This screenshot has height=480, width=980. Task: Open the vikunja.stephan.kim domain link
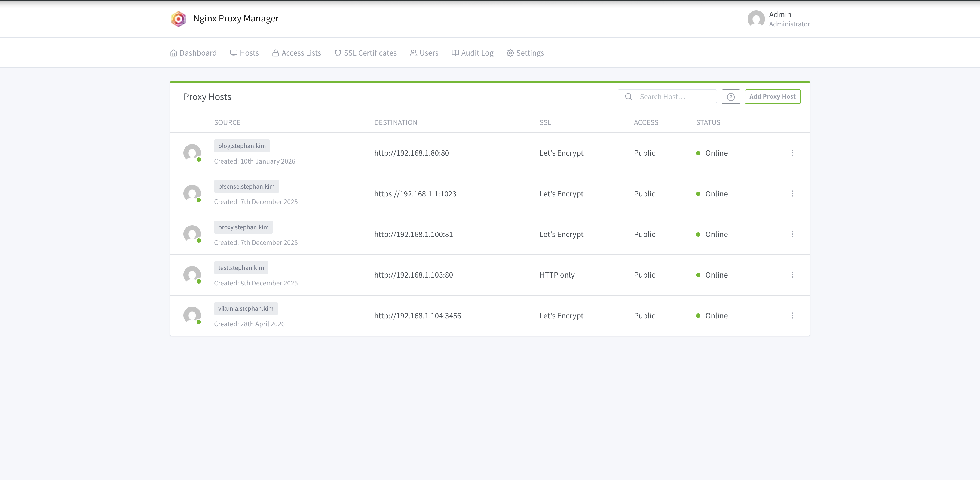click(246, 309)
